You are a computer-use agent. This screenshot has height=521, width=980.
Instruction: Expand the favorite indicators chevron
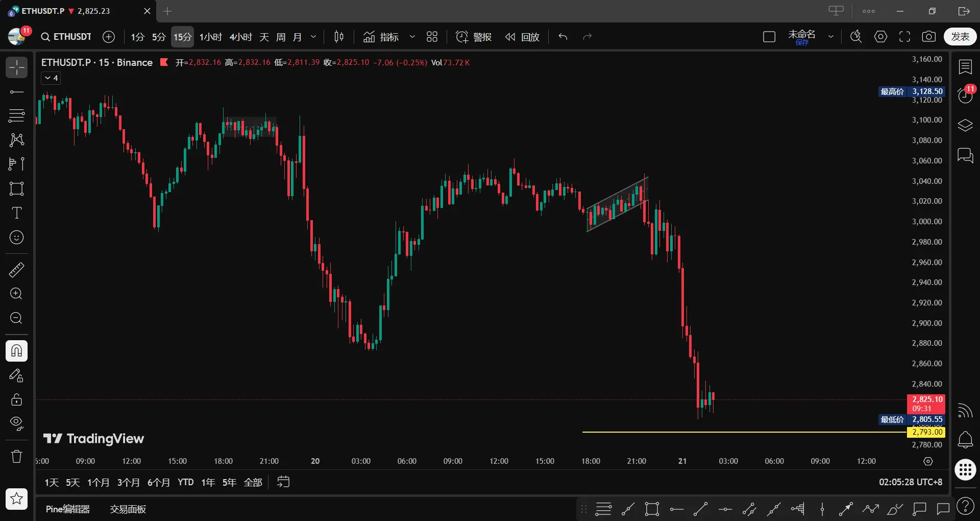click(412, 37)
